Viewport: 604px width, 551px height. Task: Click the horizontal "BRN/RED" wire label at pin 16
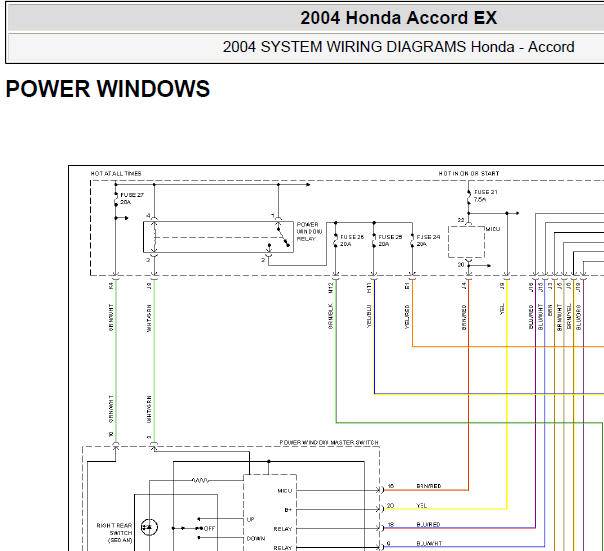(x=429, y=486)
